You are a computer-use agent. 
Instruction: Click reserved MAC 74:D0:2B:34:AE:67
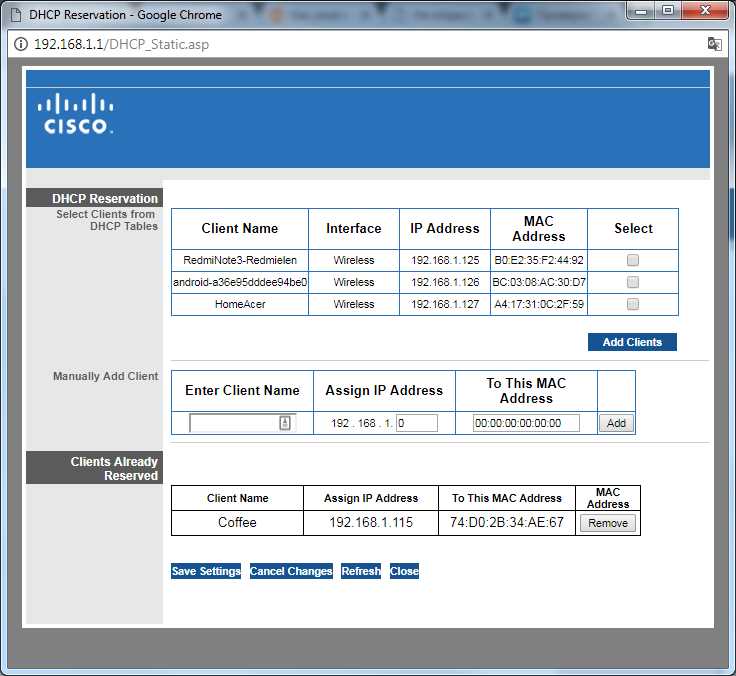click(507, 522)
